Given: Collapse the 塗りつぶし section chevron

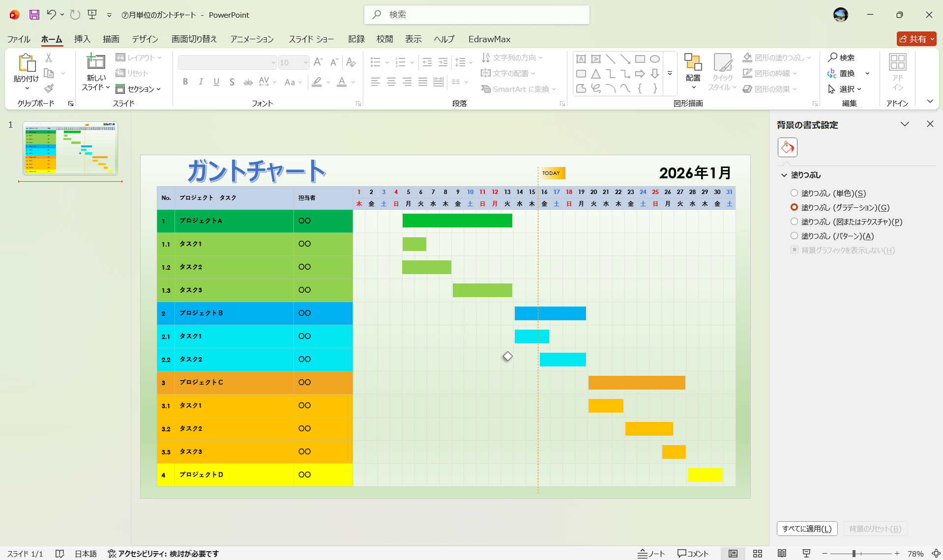Looking at the screenshot, I should 783,175.
